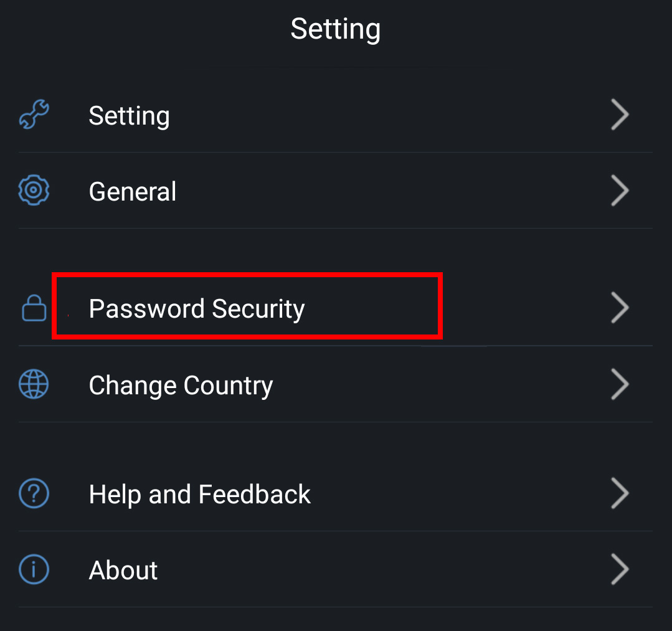Image resolution: width=672 pixels, height=631 pixels.
Task: Expand the About row chevron
Action: (x=620, y=569)
